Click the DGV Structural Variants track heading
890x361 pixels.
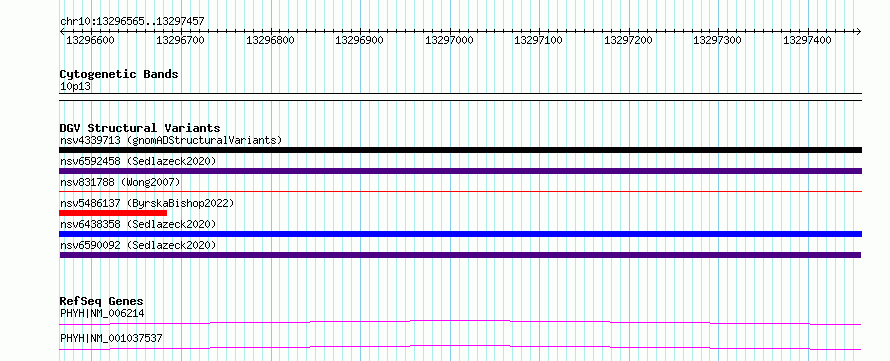(140, 128)
